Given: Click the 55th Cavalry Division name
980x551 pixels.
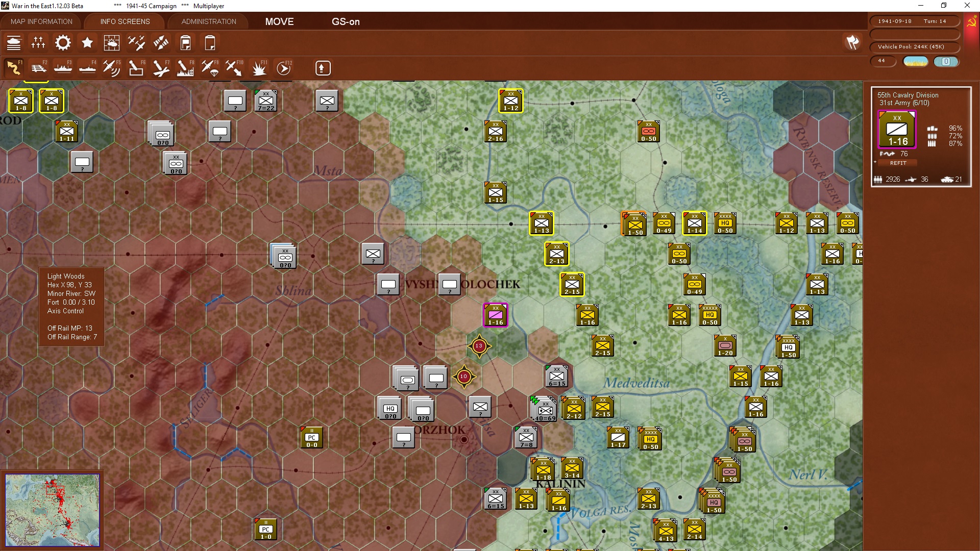Looking at the screenshot, I should coord(908,95).
